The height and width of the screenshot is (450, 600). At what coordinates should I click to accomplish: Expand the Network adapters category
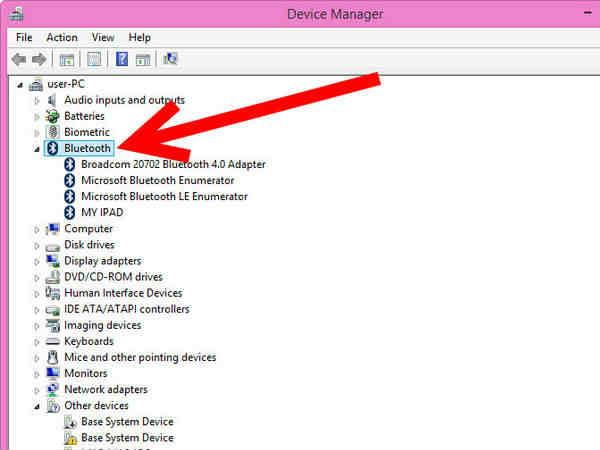tap(38, 390)
